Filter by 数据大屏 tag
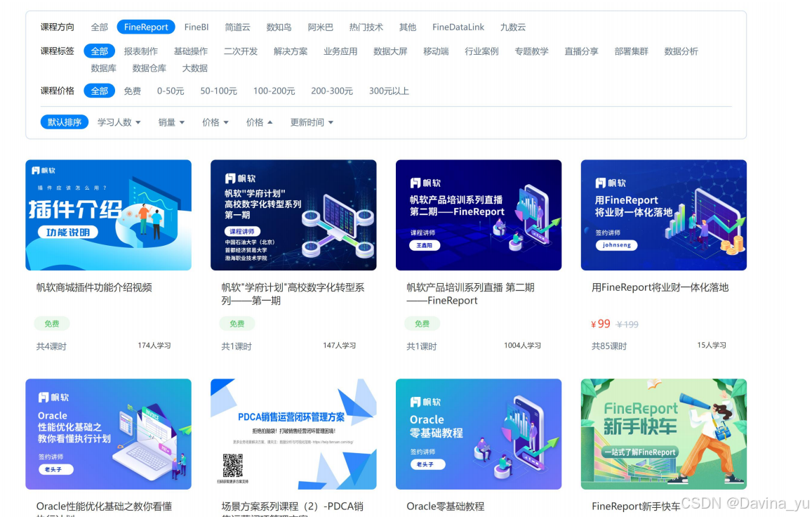 coord(390,51)
